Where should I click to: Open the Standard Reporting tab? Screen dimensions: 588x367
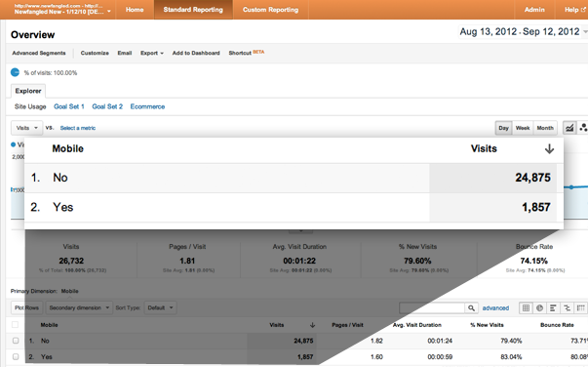click(x=193, y=10)
